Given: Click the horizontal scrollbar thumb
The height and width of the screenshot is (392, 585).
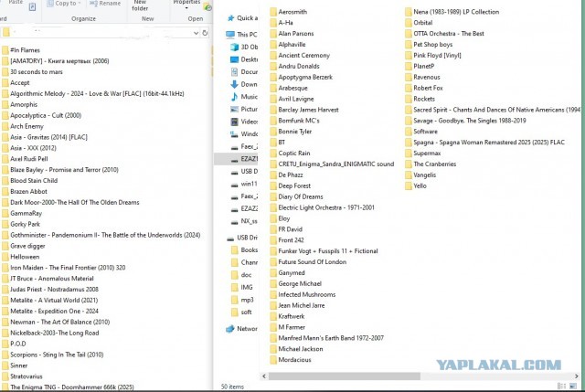Looking at the screenshot, I should pyautogui.click(x=345, y=376).
